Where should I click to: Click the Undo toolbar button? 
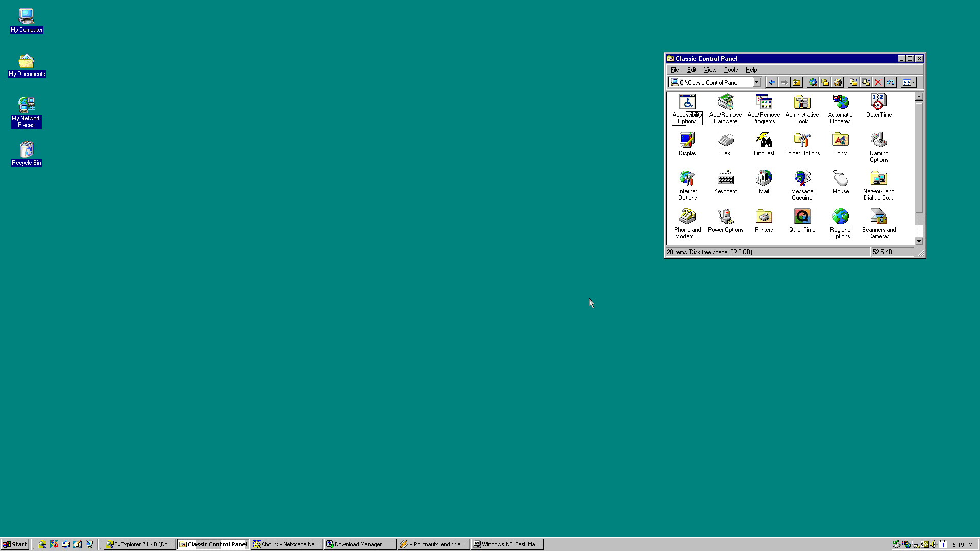pyautogui.click(x=890, y=82)
